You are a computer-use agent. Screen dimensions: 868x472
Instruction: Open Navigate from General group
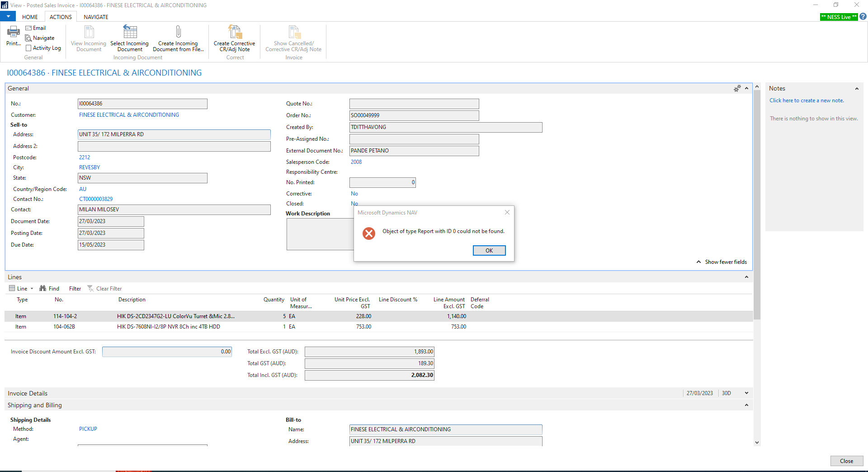point(40,38)
